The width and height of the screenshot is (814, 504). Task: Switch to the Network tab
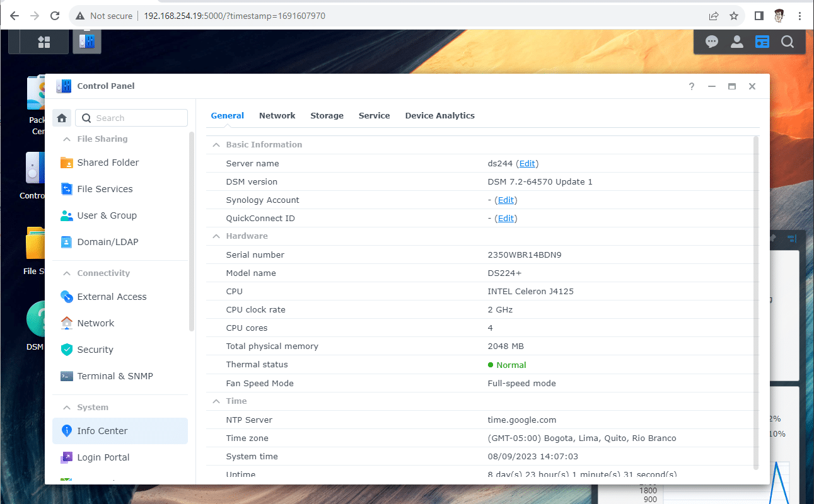277,116
